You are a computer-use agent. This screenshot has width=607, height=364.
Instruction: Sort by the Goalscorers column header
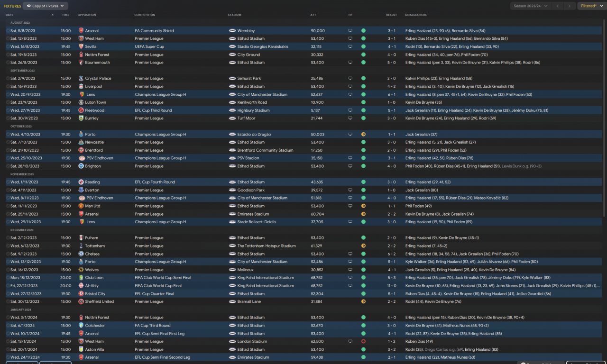415,15
